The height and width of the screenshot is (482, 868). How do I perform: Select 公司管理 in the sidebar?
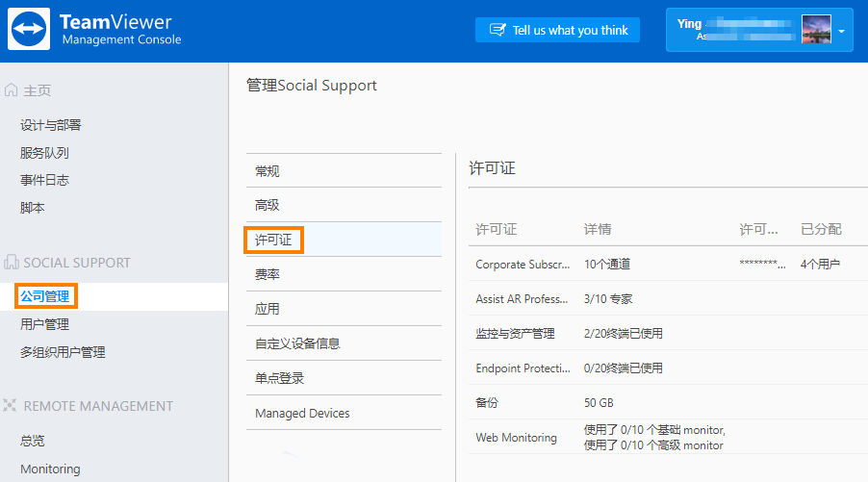[45, 296]
